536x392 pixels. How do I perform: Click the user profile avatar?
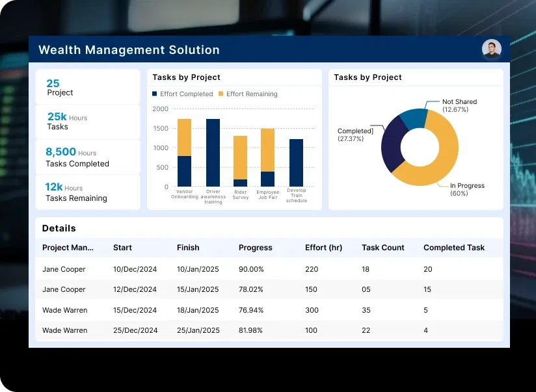(491, 49)
